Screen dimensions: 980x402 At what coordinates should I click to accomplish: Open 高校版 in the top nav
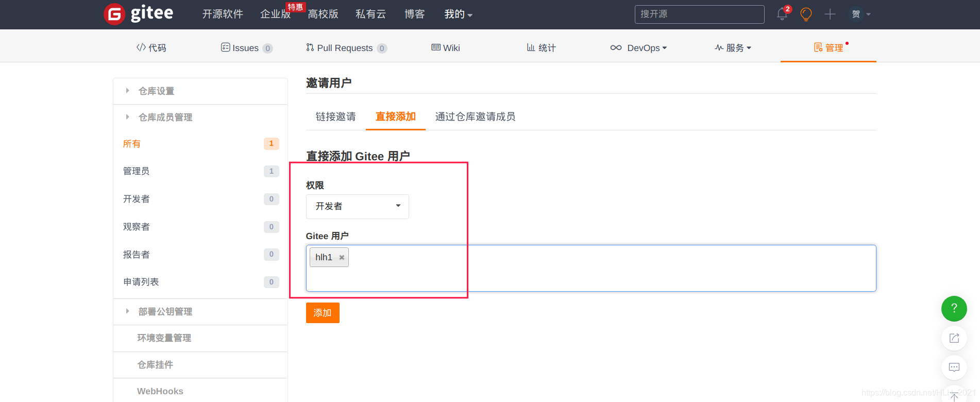323,14
